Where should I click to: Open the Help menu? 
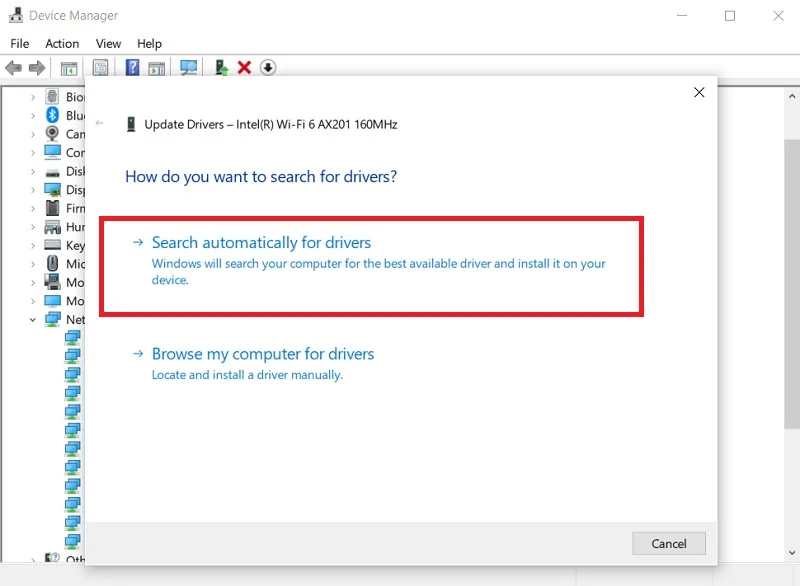(x=149, y=44)
